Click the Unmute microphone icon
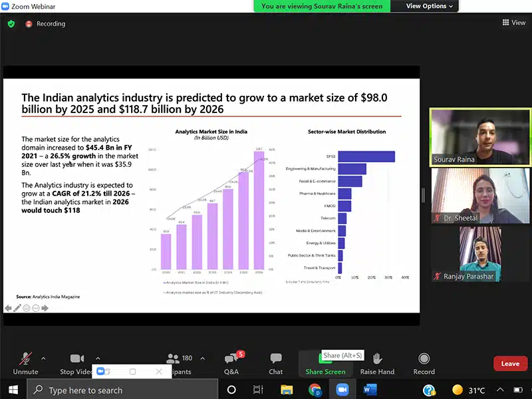532x399 pixels. (x=25, y=359)
